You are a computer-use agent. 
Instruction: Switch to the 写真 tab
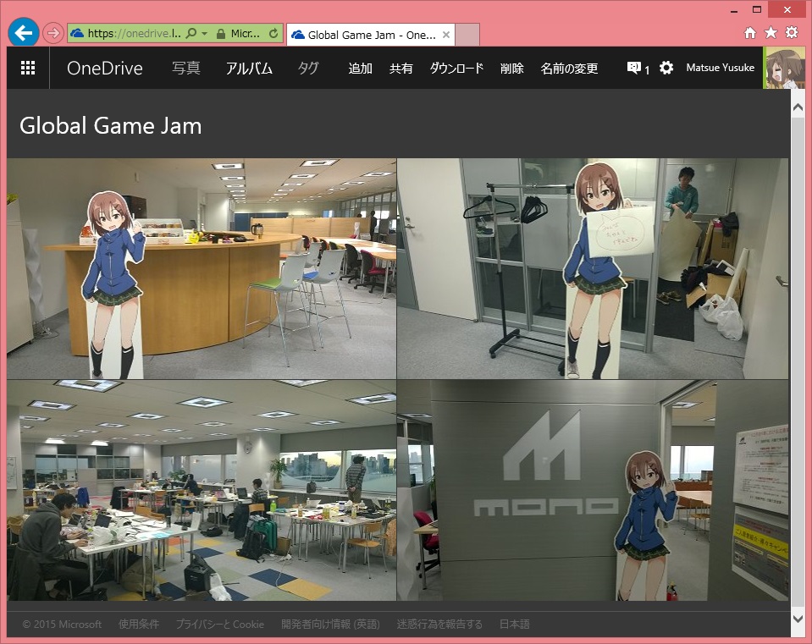point(186,69)
